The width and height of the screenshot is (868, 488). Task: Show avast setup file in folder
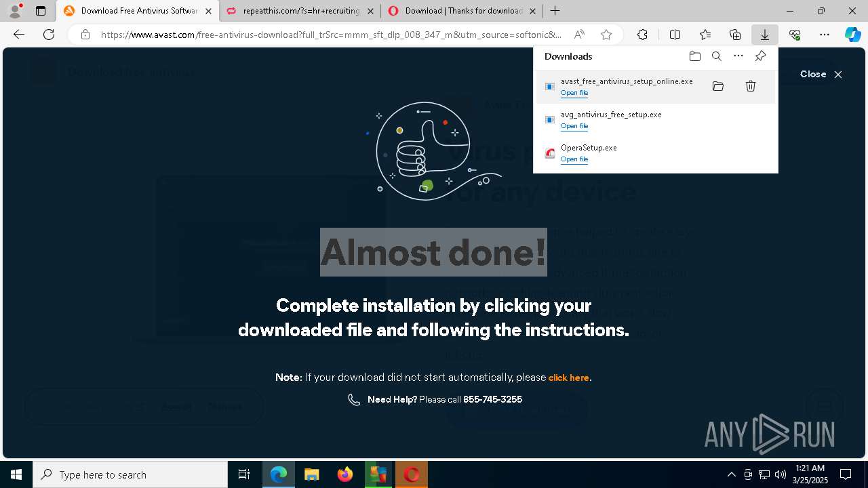pos(718,86)
